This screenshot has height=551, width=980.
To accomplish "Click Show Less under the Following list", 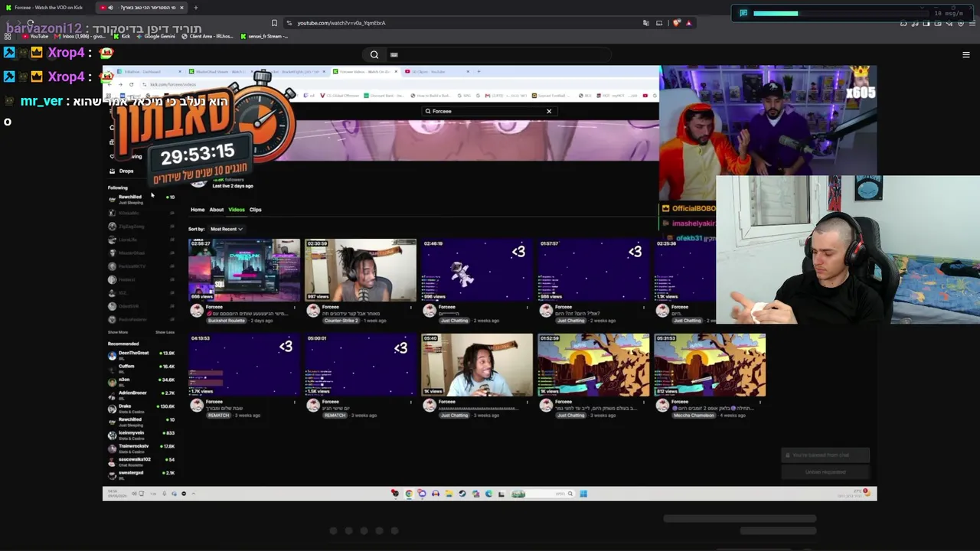I will (165, 332).
